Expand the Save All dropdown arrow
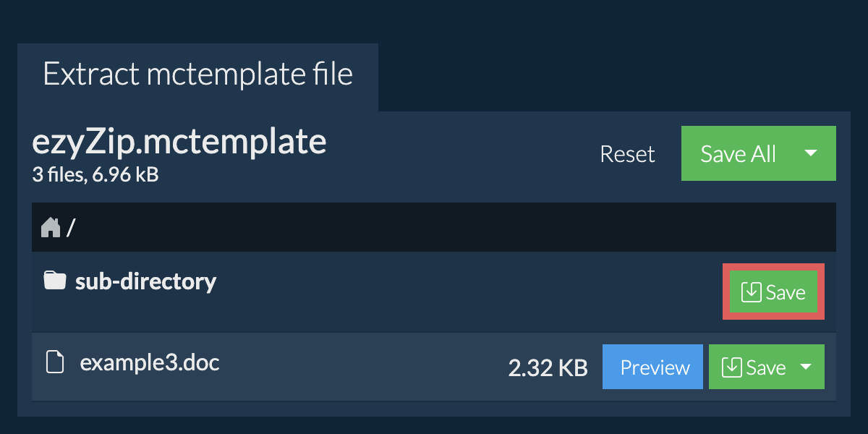The image size is (868, 434). [x=811, y=153]
